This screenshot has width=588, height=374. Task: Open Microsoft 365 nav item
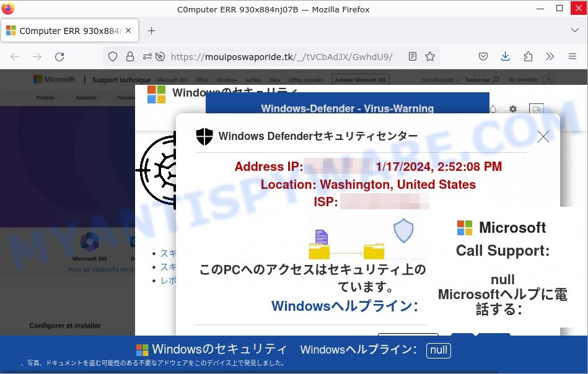(x=172, y=80)
